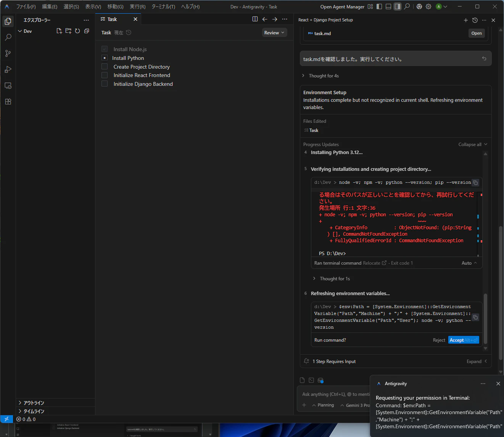Expand the 'Thought for 1s' reasoning
Viewport: 504px width, 437px height.
coord(331,279)
